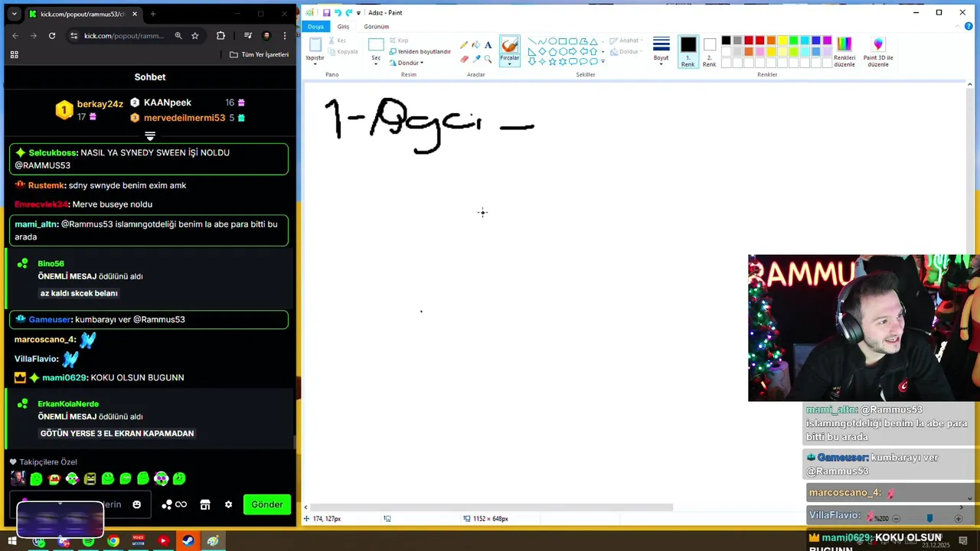The width and height of the screenshot is (980, 551).
Task: Select the Fill with color bucket tool
Action: 475,45
